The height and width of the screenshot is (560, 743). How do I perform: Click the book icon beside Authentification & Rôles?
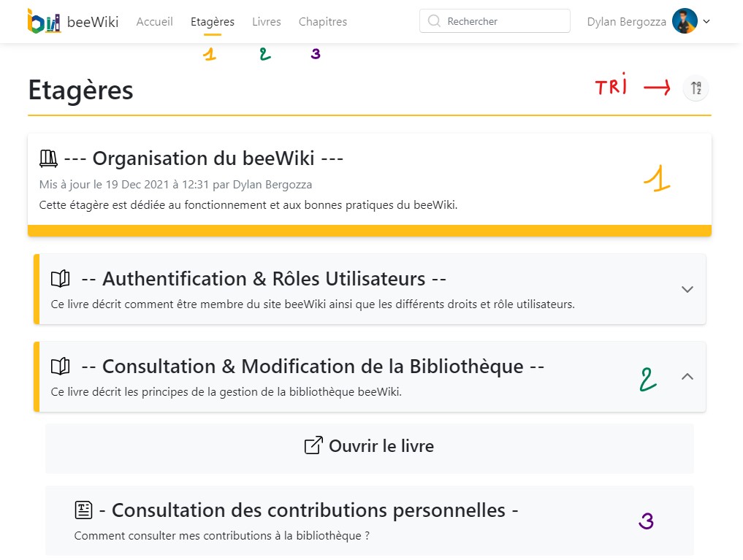(60, 279)
